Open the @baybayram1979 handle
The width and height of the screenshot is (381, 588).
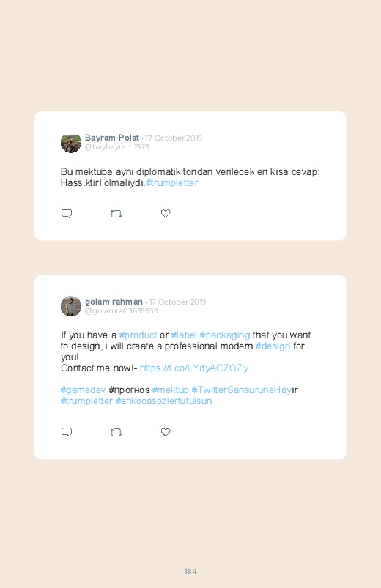[117, 146]
